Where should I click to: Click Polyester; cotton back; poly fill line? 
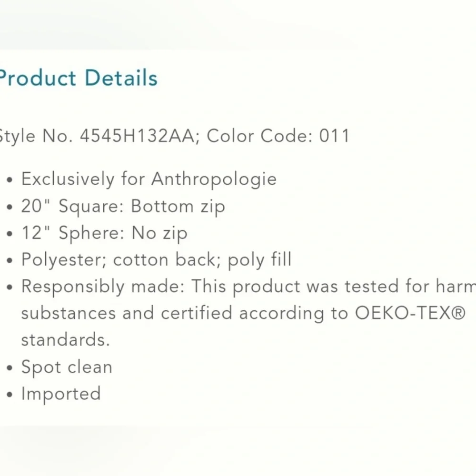coord(156,260)
